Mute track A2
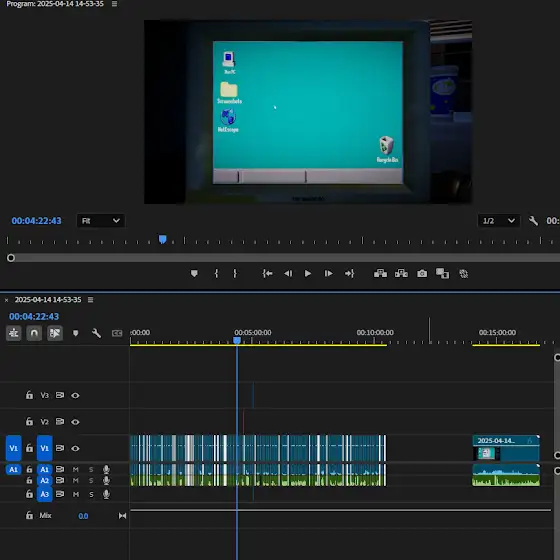The width and height of the screenshot is (560, 560). (x=76, y=481)
